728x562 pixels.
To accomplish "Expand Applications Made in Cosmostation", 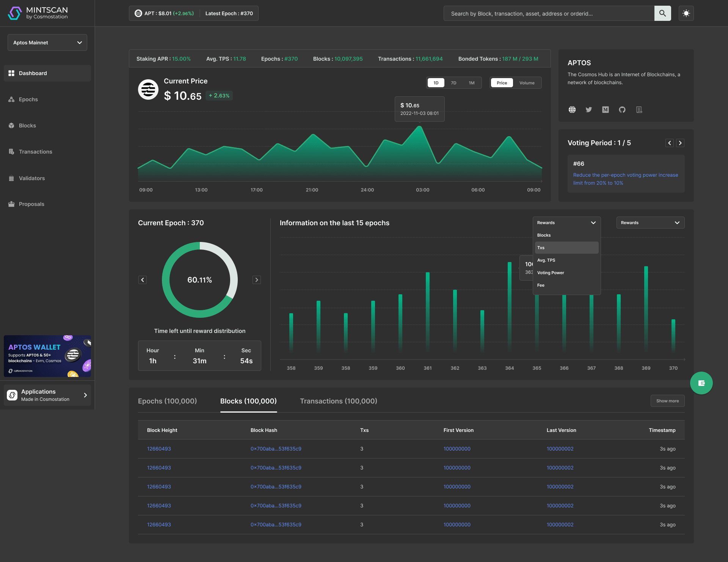I will click(47, 395).
